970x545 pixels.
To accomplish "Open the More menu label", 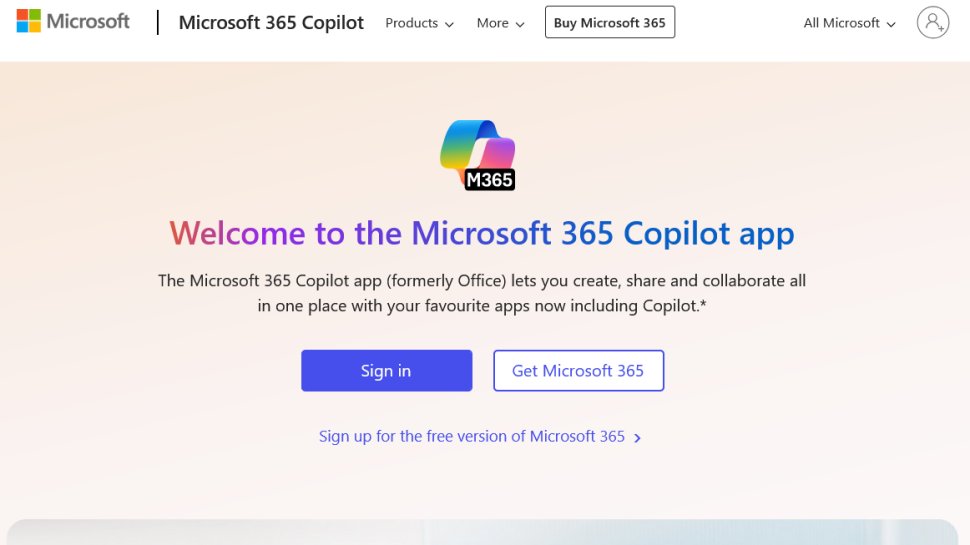I will pos(492,23).
